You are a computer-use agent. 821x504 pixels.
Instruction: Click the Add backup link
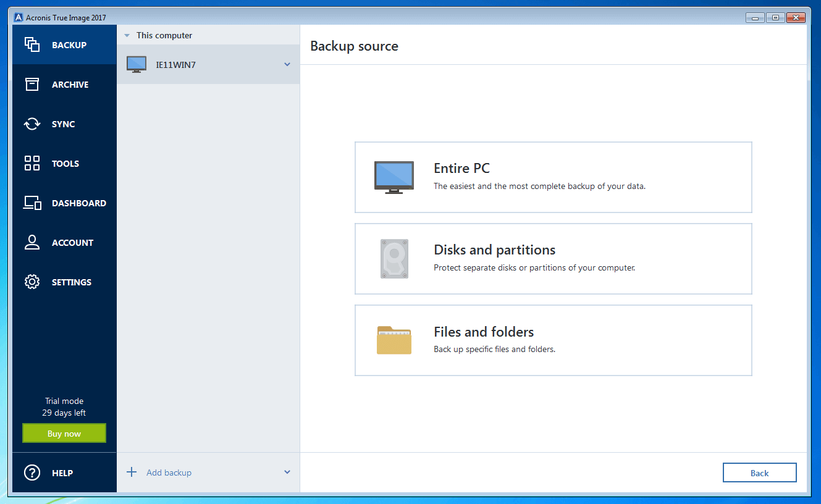point(169,472)
